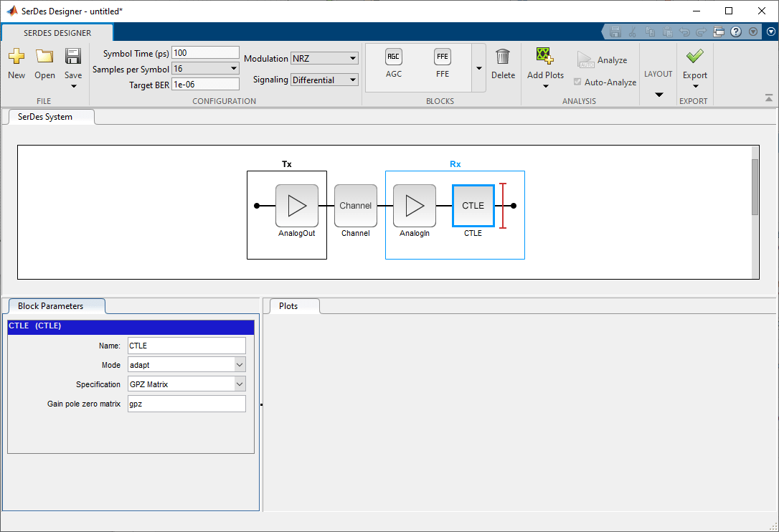
Task: Open a file with the Open folder icon
Action: tap(44, 56)
